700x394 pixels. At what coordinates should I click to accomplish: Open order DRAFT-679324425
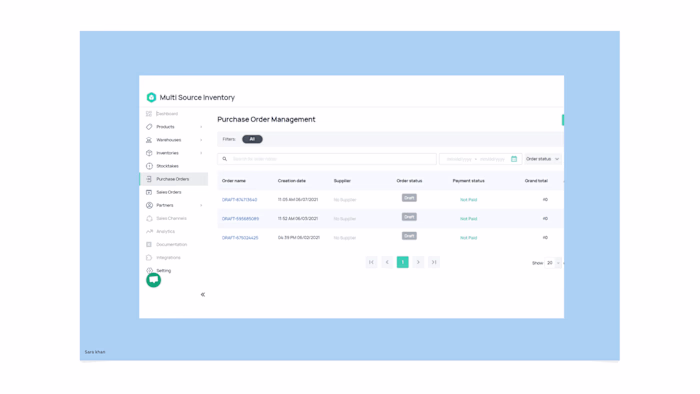(240, 238)
